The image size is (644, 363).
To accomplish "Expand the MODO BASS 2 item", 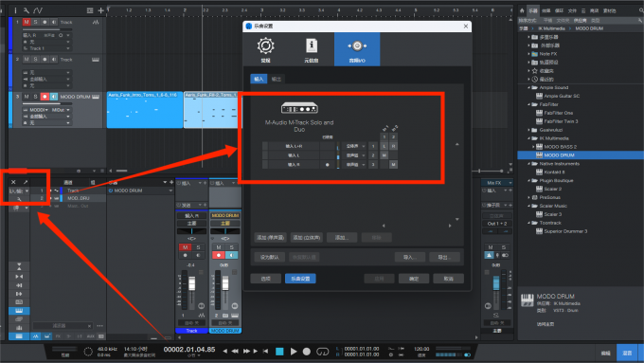I will (x=533, y=147).
